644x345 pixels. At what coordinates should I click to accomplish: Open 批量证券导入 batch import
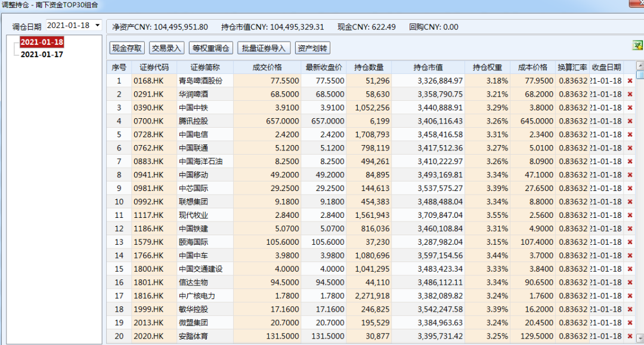pyautogui.click(x=264, y=48)
